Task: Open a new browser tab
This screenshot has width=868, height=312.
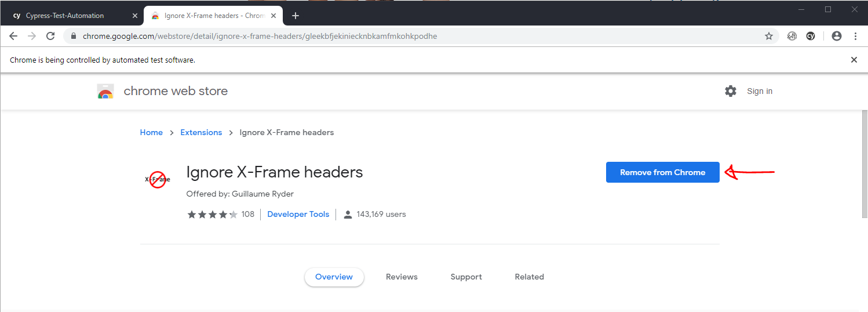Action: click(296, 16)
